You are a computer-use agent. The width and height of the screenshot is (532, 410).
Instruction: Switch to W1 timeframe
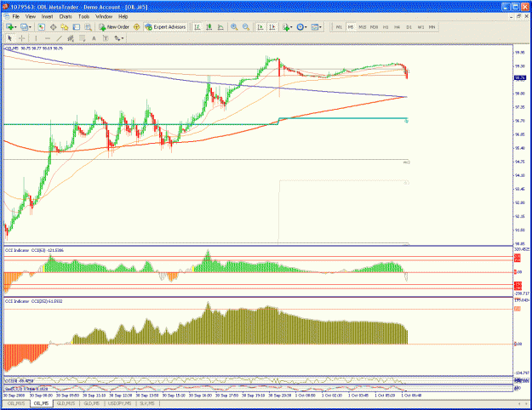420,27
